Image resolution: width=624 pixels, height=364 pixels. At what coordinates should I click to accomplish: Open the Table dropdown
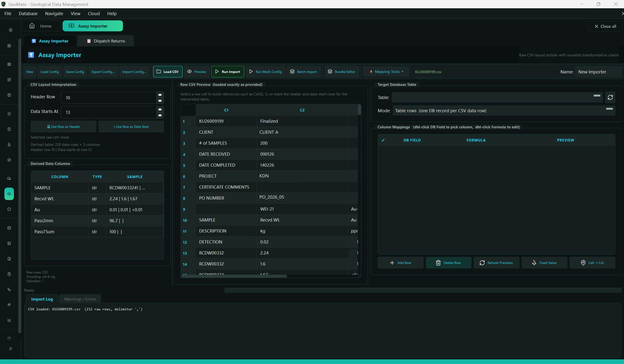(x=497, y=97)
